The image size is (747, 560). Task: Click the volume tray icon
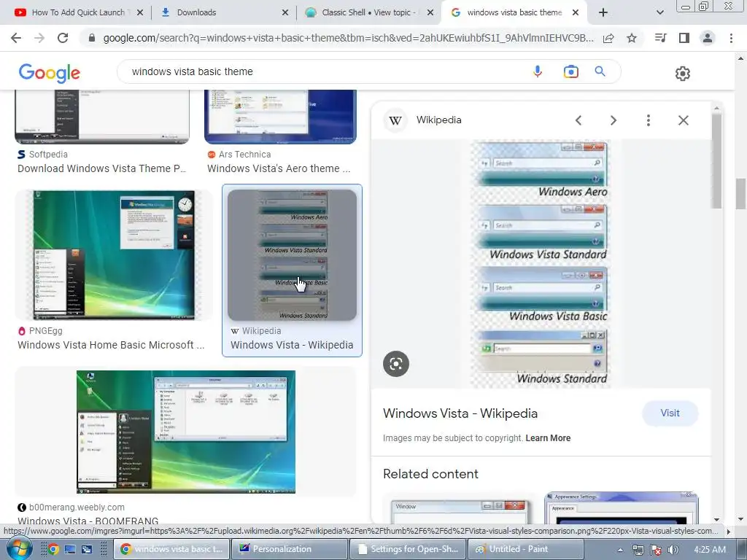click(x=673, y=550)
